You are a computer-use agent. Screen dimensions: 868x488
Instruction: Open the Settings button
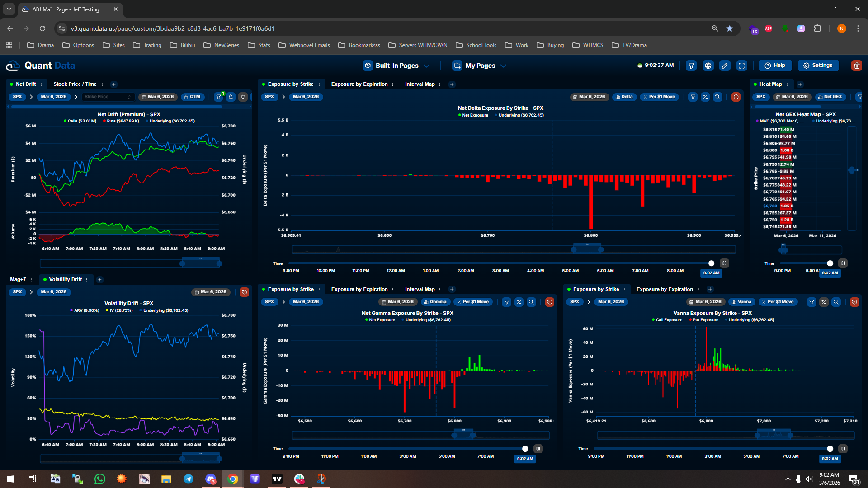(818, 66)
